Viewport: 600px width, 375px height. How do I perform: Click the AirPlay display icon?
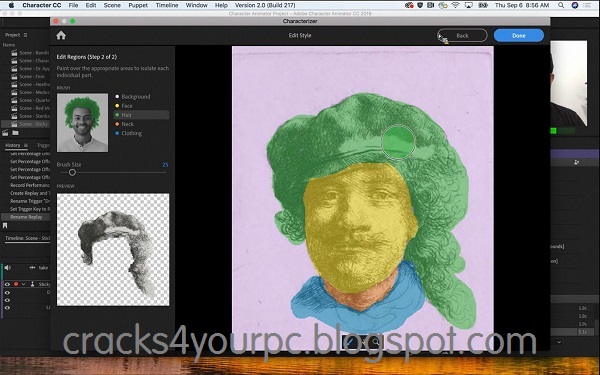469,5
